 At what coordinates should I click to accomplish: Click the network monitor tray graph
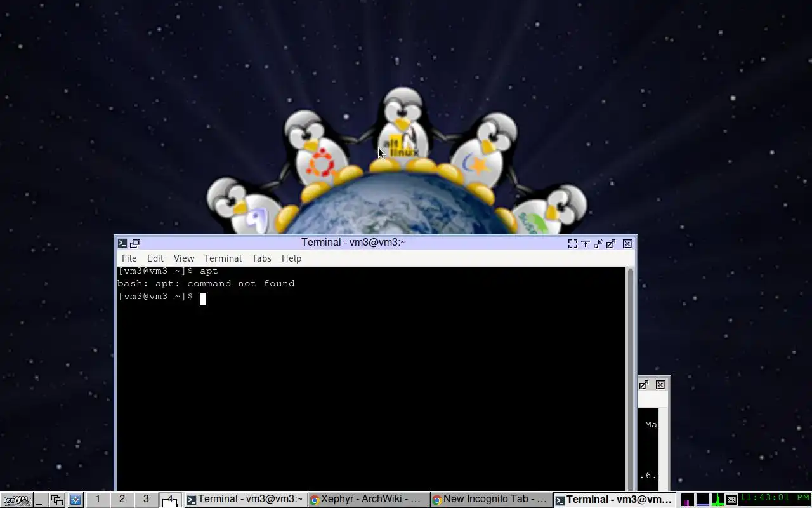[717, 500]
